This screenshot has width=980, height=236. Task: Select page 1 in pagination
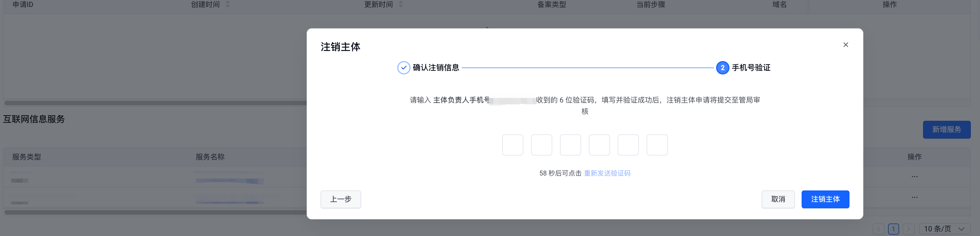click(x=893, y=229)
